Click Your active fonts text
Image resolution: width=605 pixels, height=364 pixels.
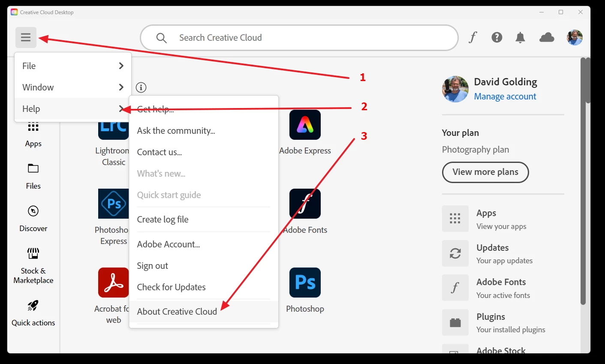(503, 295)
